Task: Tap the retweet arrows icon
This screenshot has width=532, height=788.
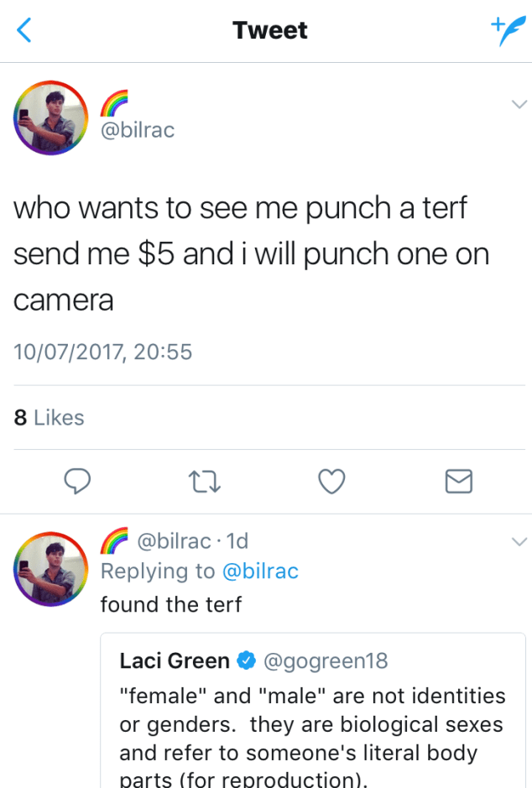Action: 205,481
